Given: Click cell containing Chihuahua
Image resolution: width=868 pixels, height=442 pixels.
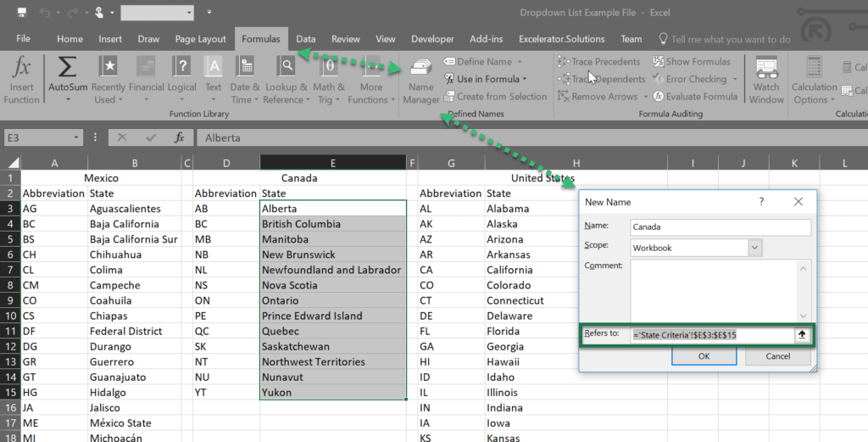Looking at the screenshot, I should tap(135, 255).
